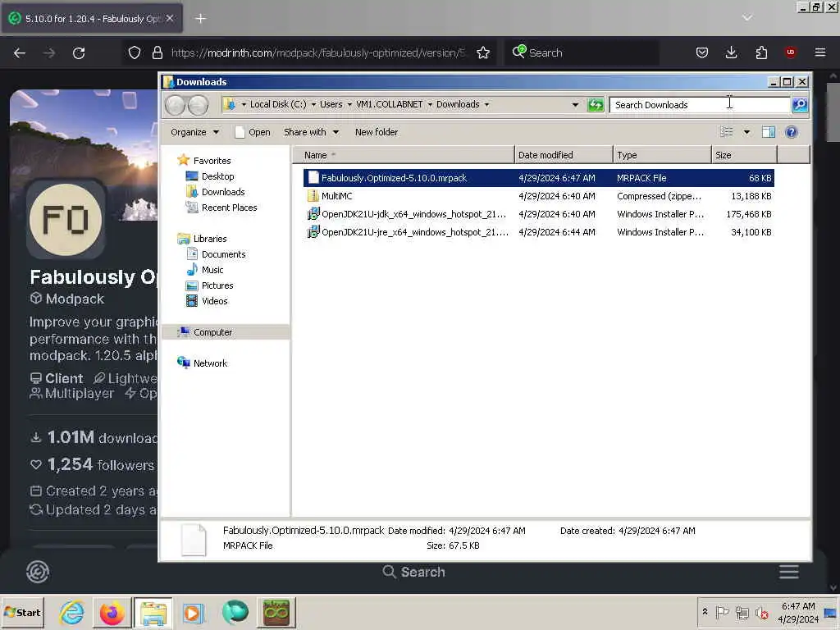
Task: Open Windows Media Player from taskbar
Action: coord(194,612)
